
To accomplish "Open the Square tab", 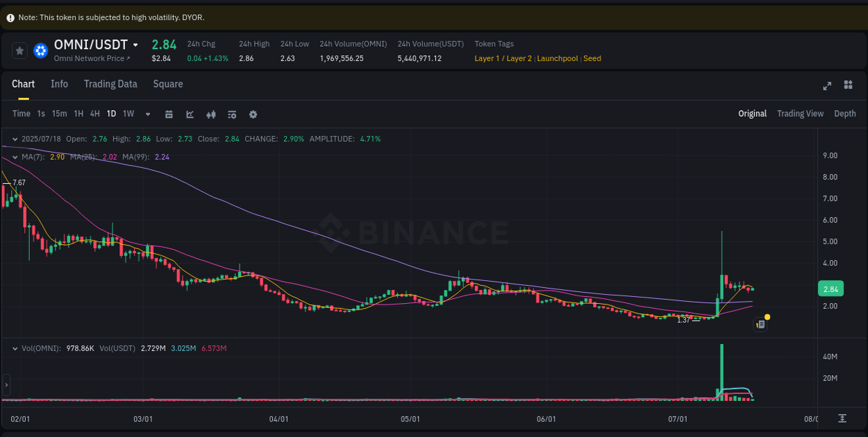I will pos(167,84).
